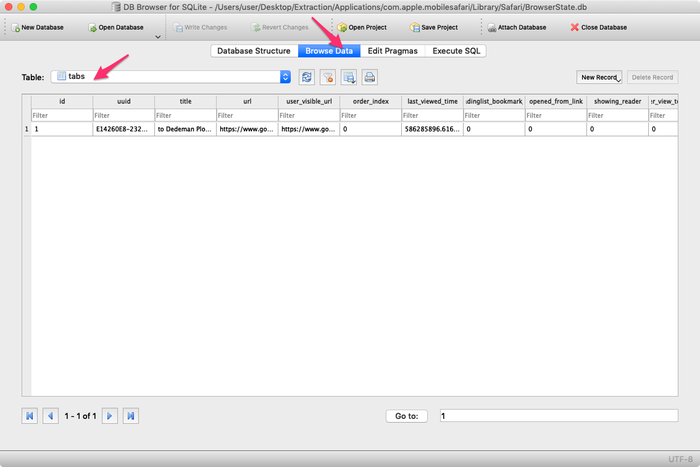Click Open Database toolbar button
Screen dimensions: 700x467
(116, 27)
